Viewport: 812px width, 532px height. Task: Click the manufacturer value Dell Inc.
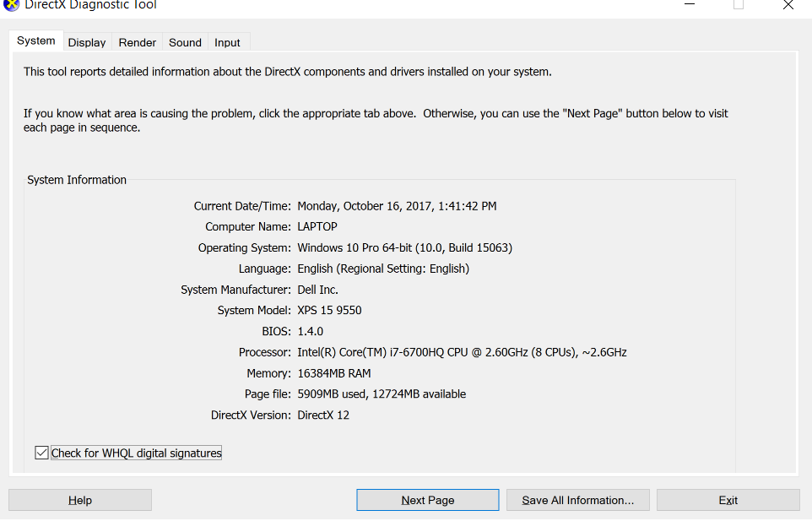coord(317,290)
